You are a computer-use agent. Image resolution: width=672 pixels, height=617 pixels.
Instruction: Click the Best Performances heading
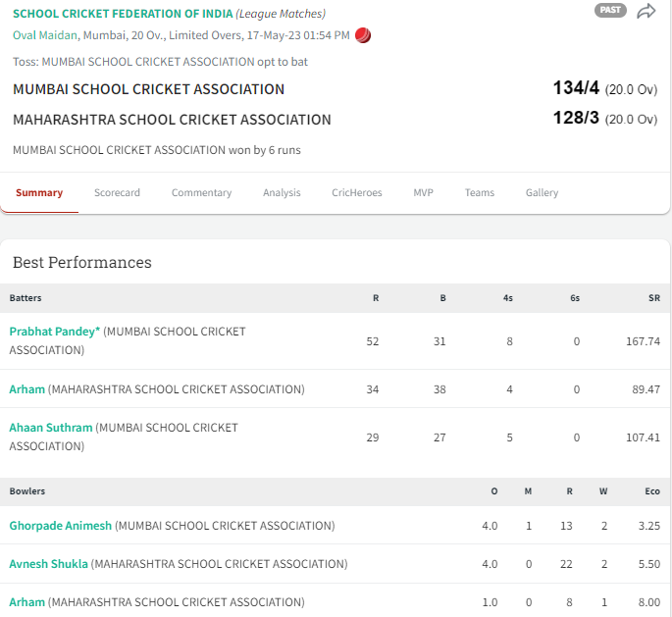tap(82, 262)
